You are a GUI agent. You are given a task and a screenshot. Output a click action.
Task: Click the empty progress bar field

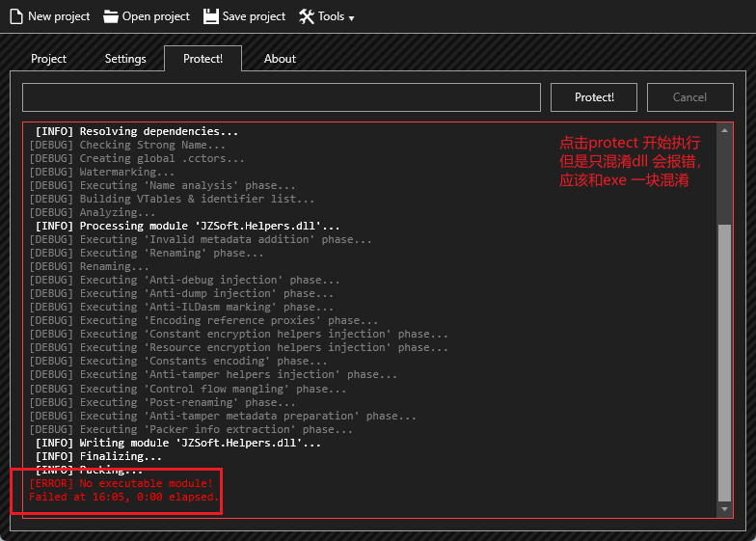[x=282, y=97]
